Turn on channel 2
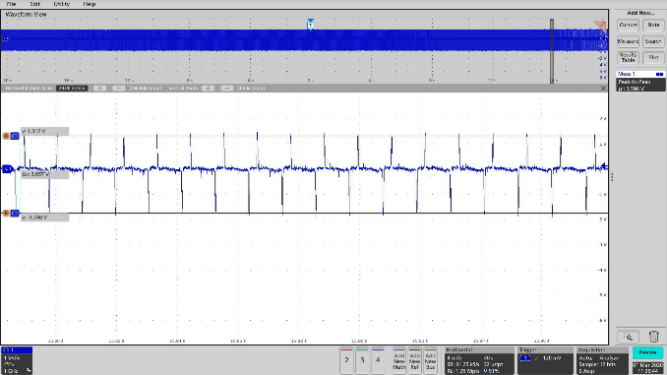Screen dimensions: 667x375 pos(347,360)
